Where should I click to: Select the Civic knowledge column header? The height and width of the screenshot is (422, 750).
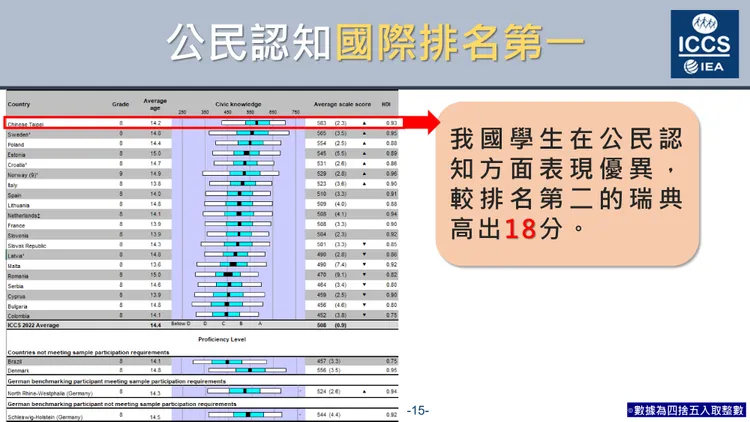[x=238, y=104]
